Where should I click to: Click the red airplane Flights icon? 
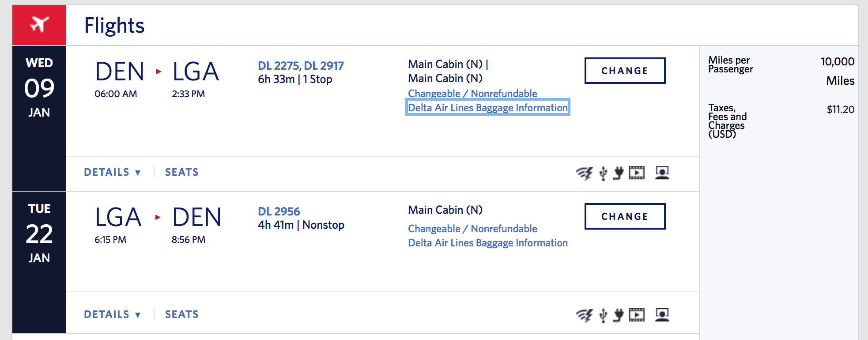(39, 25)
